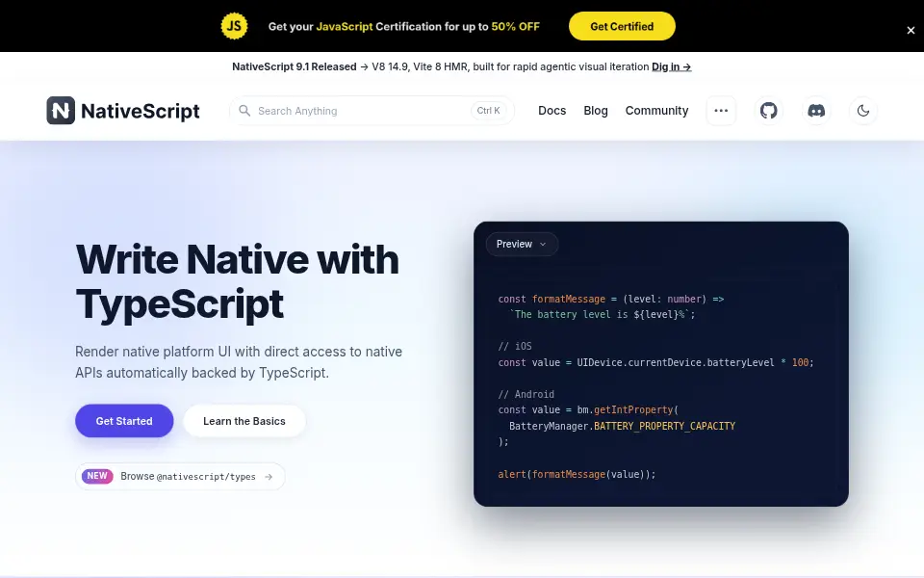Click arrow icon beside @nativescript/types
This screenshot has height=578, width=924.
(269, 477)
